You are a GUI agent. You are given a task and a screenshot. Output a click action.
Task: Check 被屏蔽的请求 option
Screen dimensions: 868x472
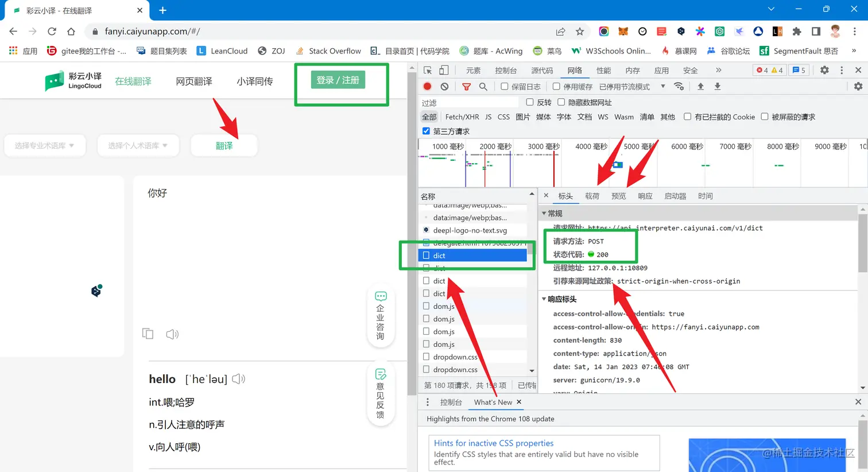click(x=765, y=117)
